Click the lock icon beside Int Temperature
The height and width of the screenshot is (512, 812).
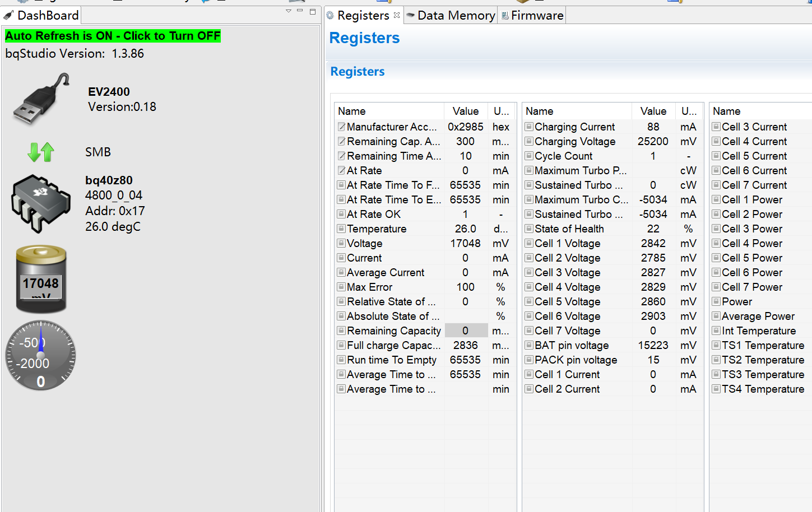[716, 331]
